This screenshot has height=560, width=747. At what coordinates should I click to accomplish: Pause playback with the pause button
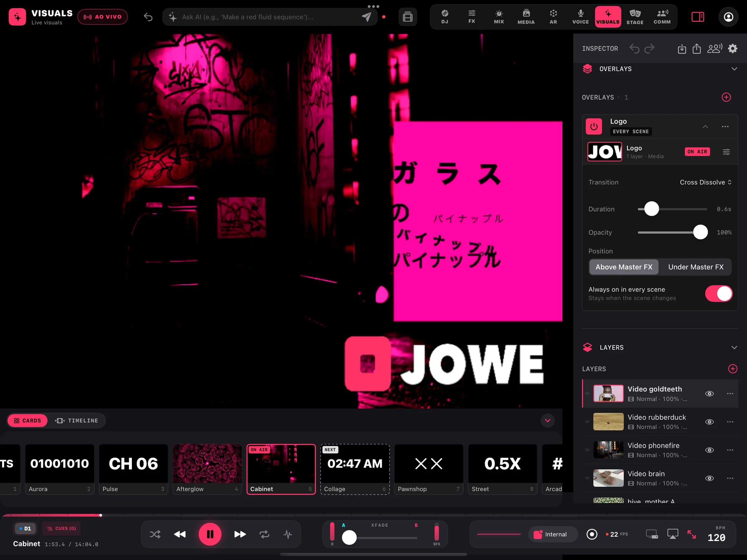point(210,534)
